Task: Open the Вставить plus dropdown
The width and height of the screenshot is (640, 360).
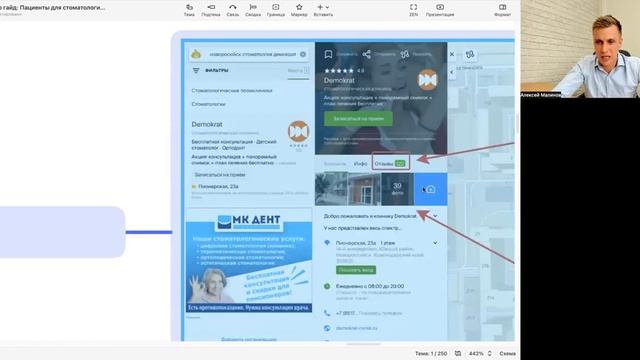Action: pyautogui.click(x=323, y=10)
